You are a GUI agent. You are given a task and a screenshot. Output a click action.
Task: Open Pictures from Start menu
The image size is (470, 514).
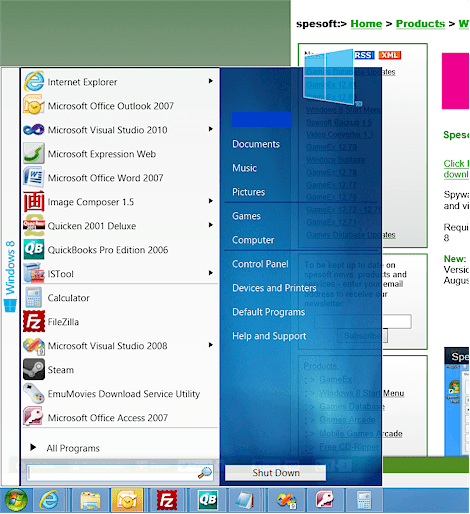[x=249, y=192]
